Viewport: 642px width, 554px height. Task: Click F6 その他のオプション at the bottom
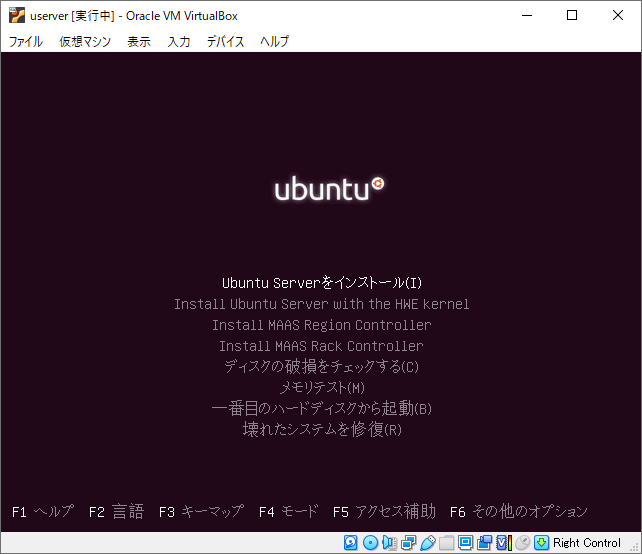point(518,511)
